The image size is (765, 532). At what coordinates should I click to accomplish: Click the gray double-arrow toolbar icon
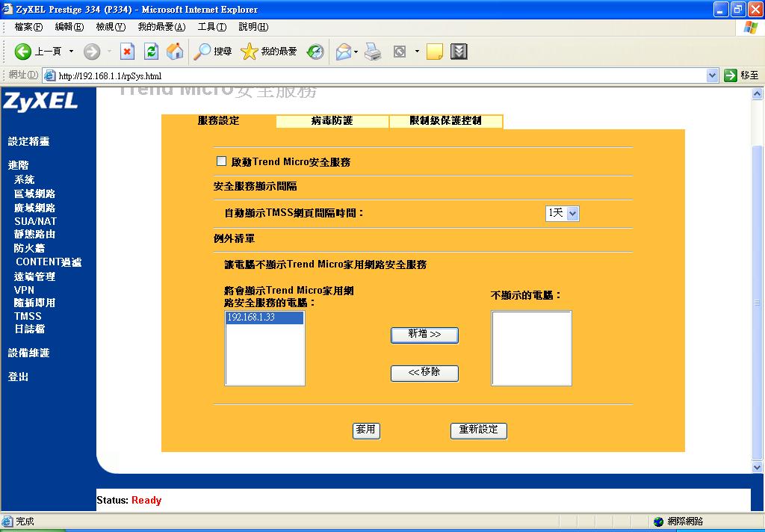[459, 52]
